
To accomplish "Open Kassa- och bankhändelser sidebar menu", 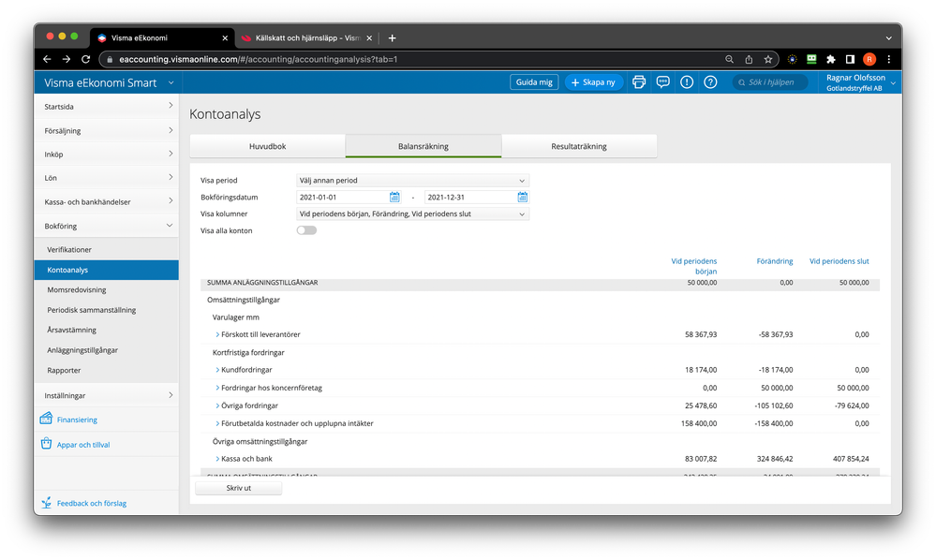I will 107,201.
